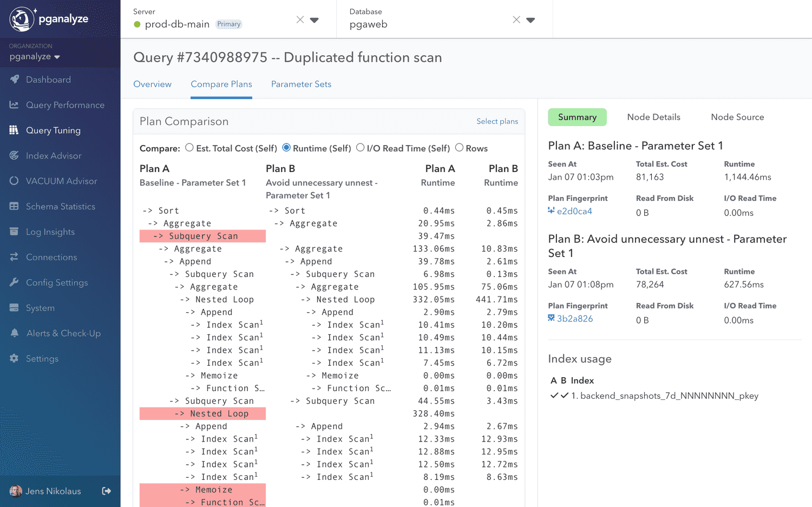Screen dimensions: 812x507
Task: Click the logout icon beside Jens Nikolaus
Action: click(x=107, y=491)
